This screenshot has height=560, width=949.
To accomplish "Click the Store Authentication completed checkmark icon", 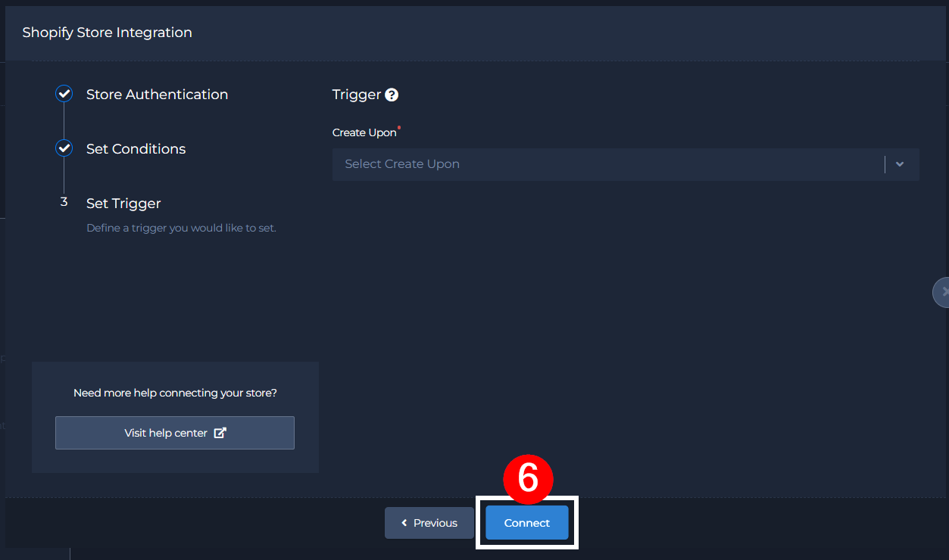I will [64, 94].
